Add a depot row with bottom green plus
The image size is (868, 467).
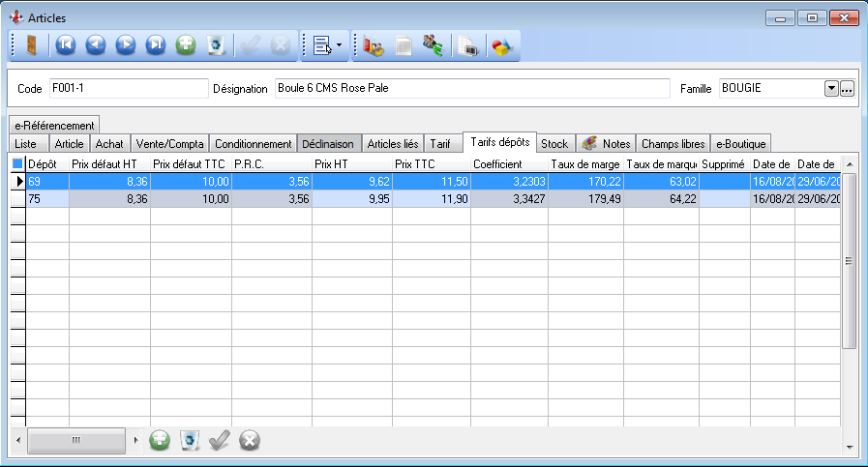(160, 441)
